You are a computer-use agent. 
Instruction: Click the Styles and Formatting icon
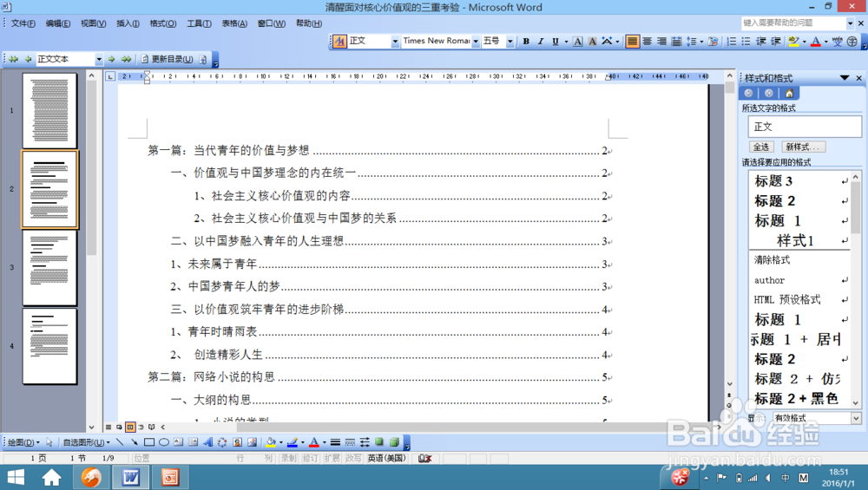(x=340, y=42)
